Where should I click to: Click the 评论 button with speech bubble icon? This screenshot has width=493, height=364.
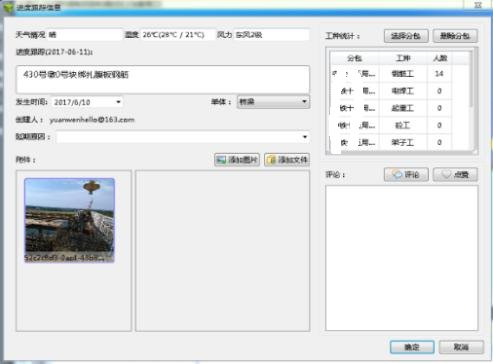(406, 174)
